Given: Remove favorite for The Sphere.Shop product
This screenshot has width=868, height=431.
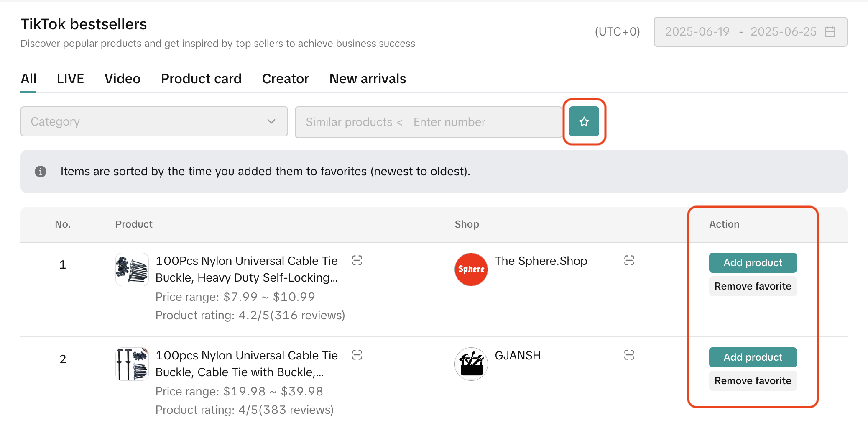Looking at the screenshot, I should click(x=753, y=286).
